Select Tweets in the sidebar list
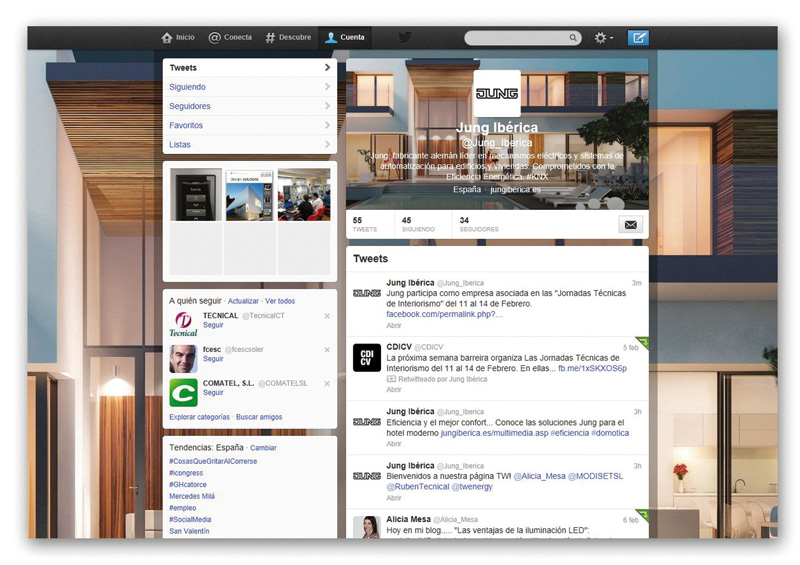Image resolution: width=800 pixels, height=565 pixels. click(x=249, y=67)
